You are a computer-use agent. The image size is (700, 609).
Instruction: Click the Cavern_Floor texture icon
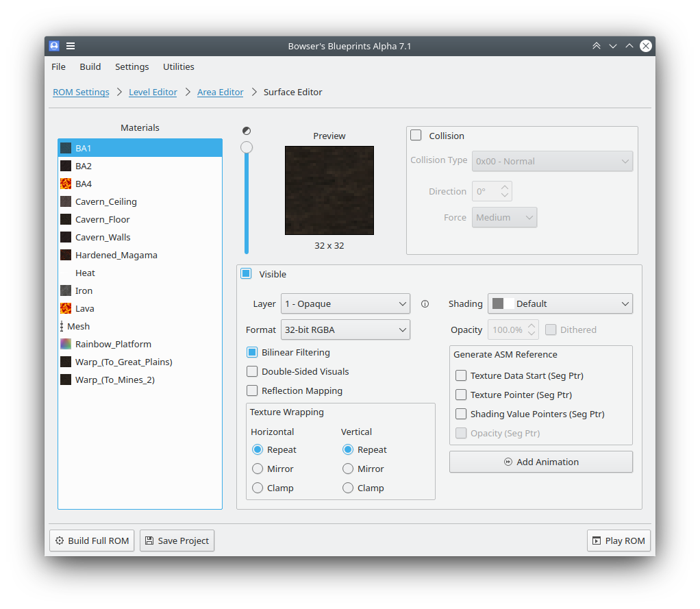pyautogui.click(x=66, y=220)
